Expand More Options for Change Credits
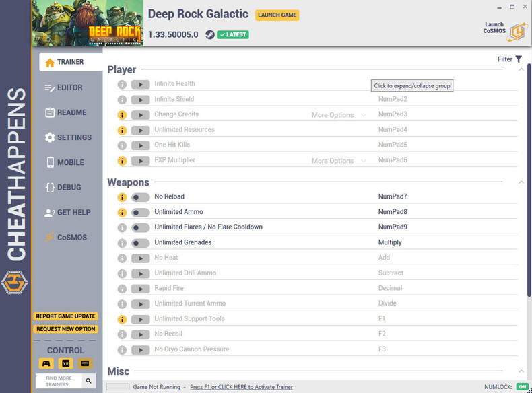 click(339, 115)
